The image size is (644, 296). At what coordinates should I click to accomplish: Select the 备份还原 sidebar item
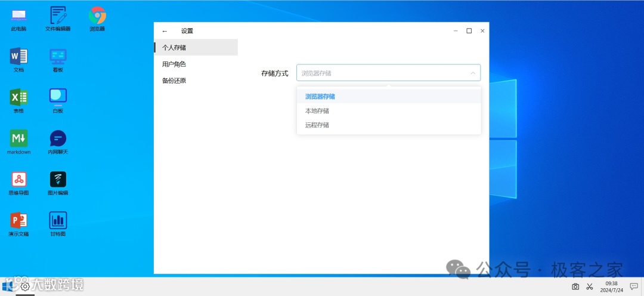196,81
